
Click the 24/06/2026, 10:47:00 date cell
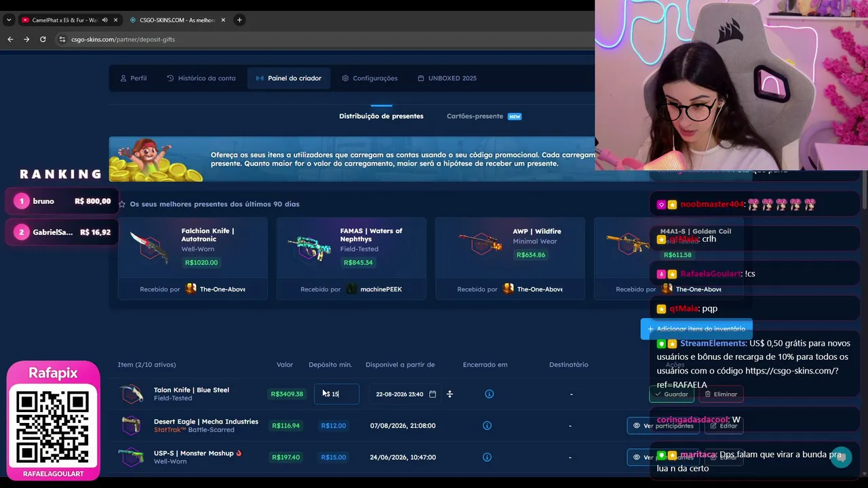[x=403, y=457]
